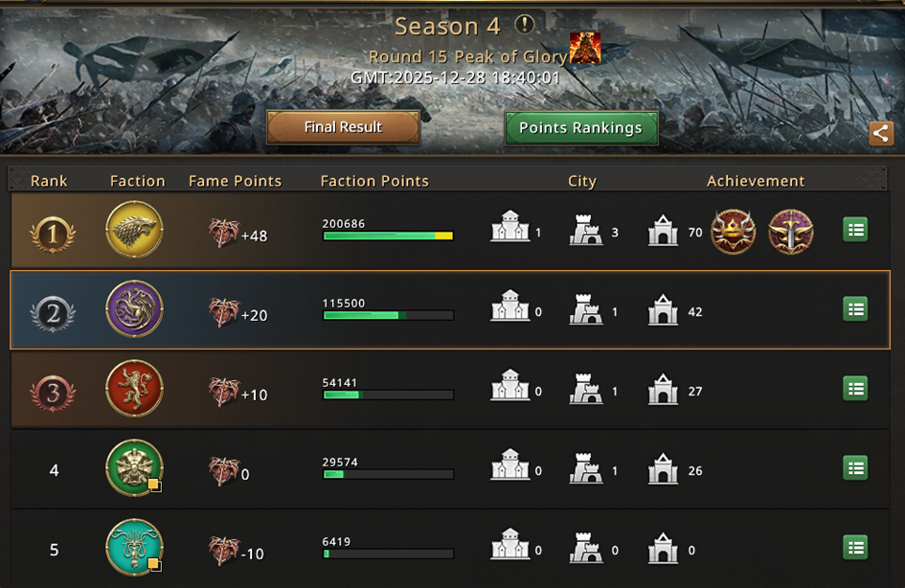Switch to the Final Result tab
905x588 pixels.
coord(343,127)
